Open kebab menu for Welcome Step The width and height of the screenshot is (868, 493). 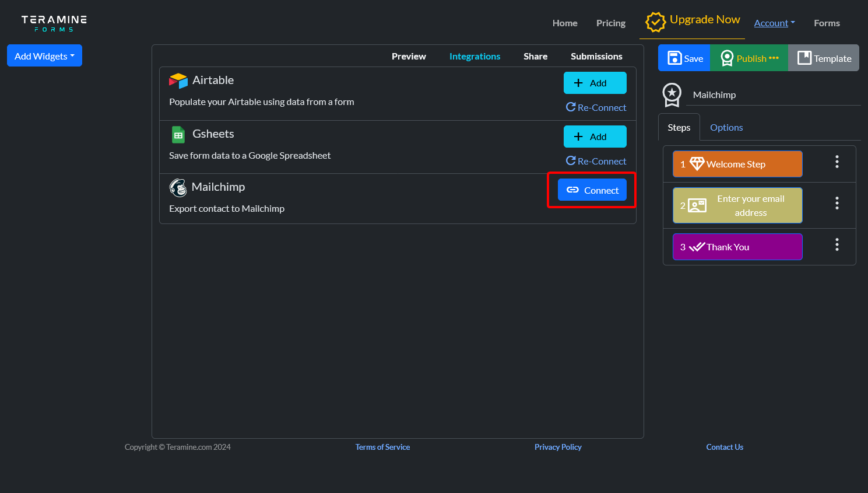[x=837, y=162]
